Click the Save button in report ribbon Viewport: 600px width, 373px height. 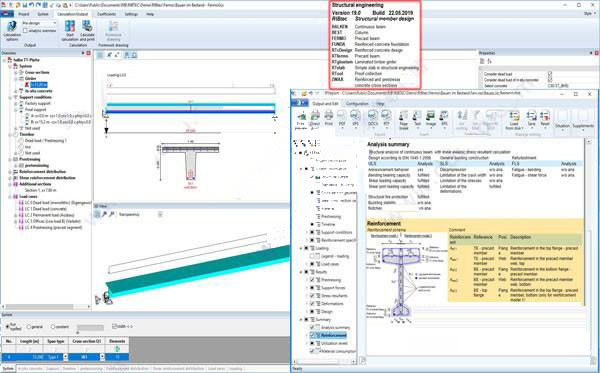tap(532, 119)
